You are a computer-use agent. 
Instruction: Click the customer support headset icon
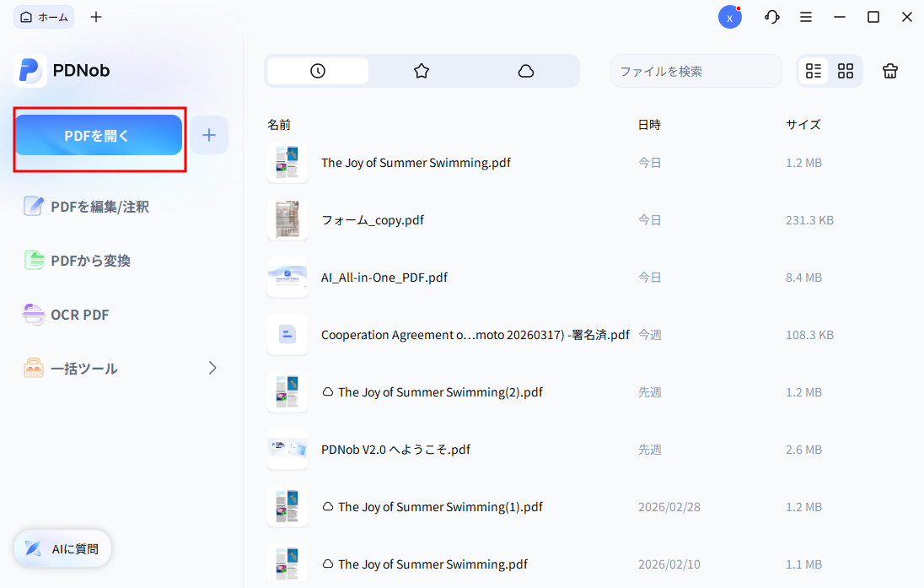(771, 17)
